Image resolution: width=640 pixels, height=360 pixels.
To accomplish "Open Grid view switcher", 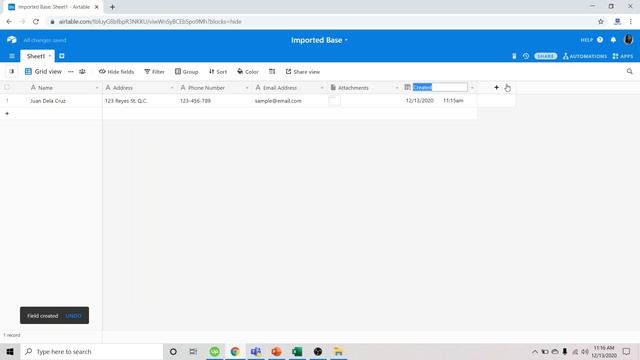I will pyautogui.click(x=43, y=71).
